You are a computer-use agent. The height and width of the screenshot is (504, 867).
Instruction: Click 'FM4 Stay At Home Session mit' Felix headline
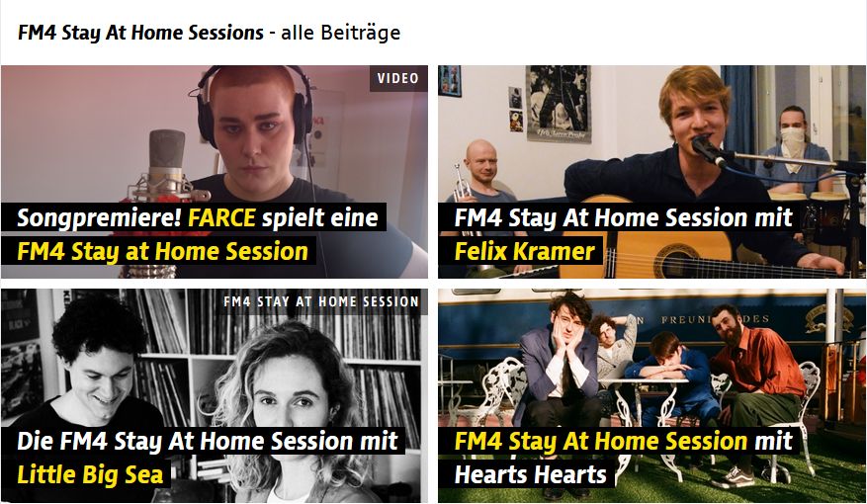[x=623, y=217]
